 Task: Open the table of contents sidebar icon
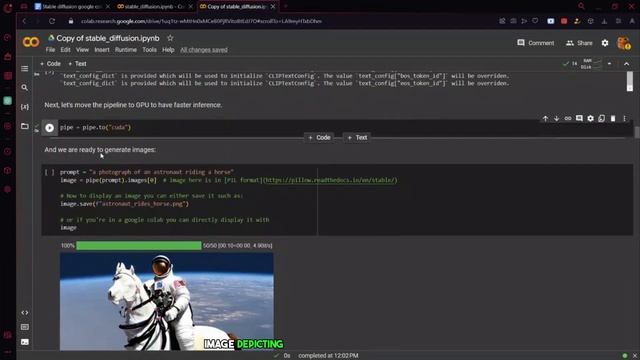(x=24, y=69)
